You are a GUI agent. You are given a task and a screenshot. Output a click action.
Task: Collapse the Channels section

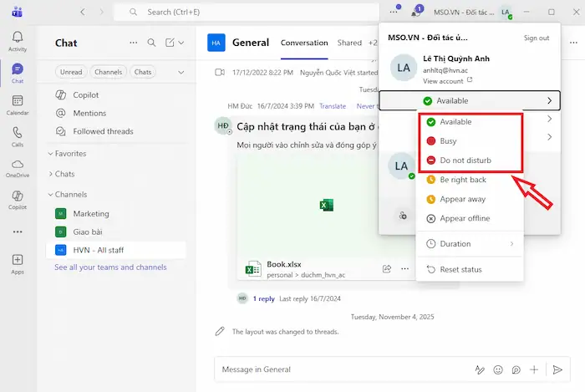(51, 195)
